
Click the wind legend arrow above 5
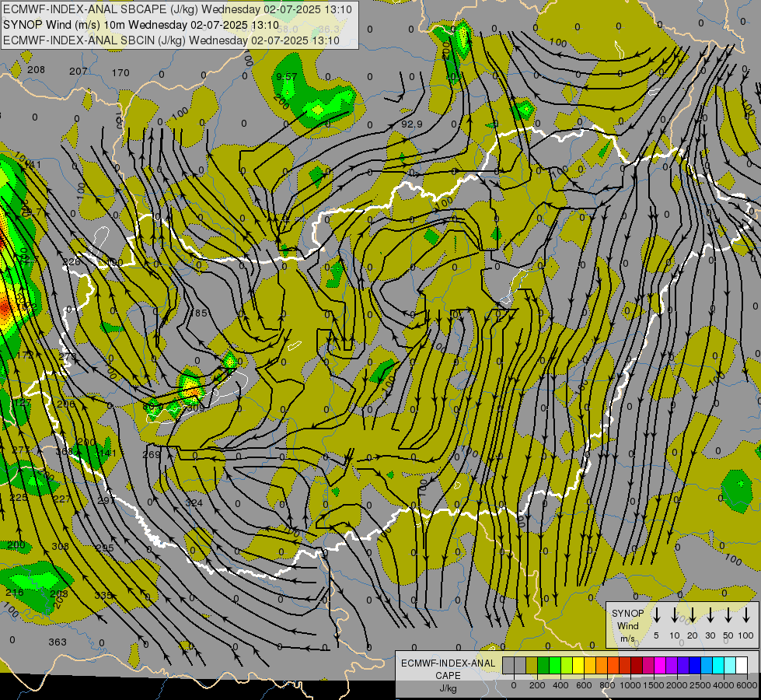pyautogui.click(x=656, y=615)
